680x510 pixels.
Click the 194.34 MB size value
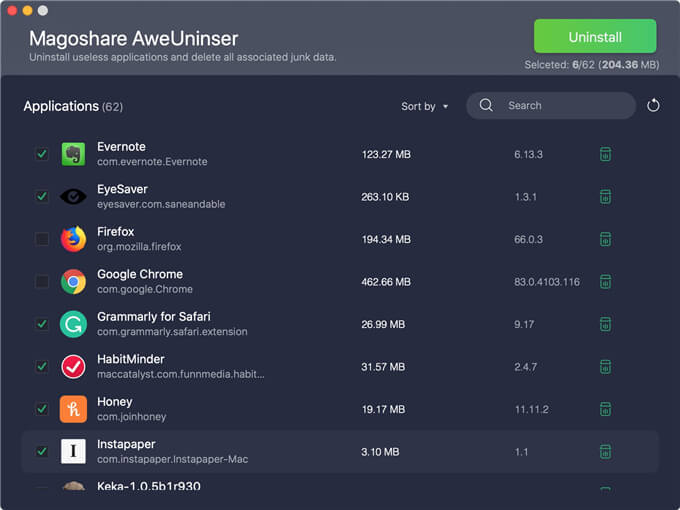pos(386,239)
